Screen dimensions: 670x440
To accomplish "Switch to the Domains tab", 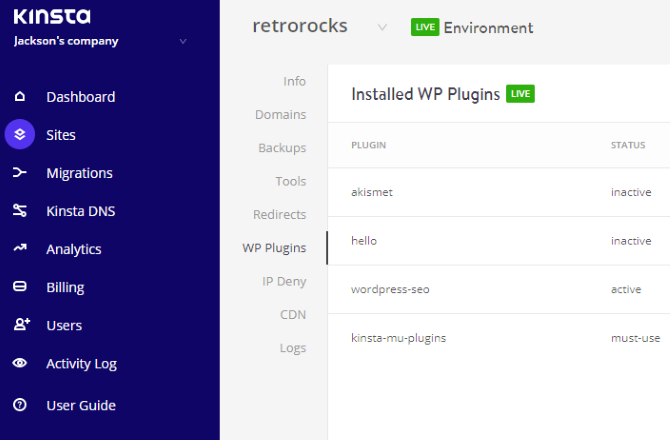I will (x=280, y=114).
